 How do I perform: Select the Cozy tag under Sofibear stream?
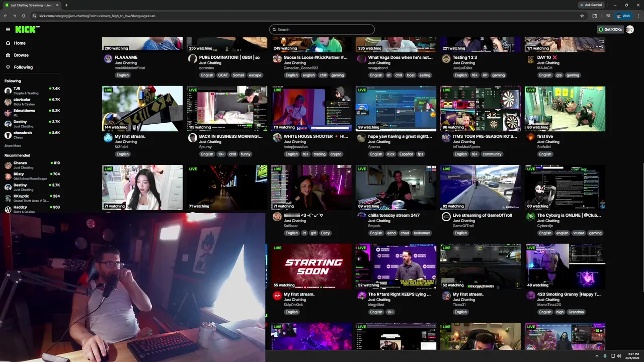[326, 233]
